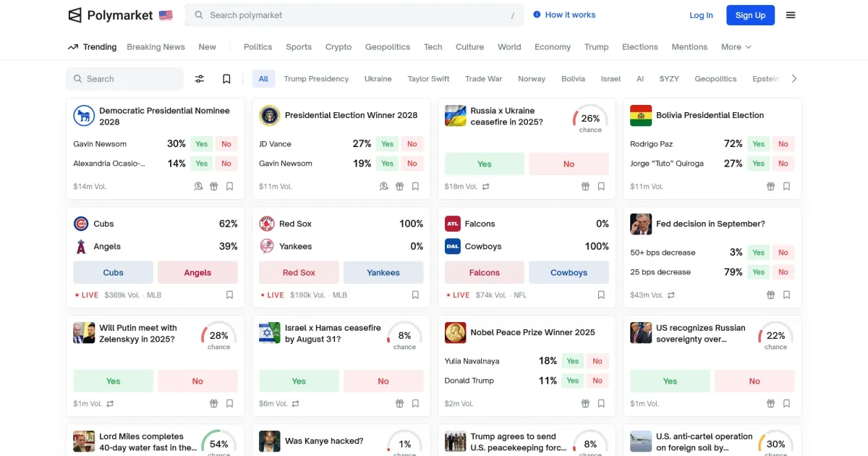Viewport: 868px width, 456px height.
Task: Bookmark the Red Sox vs Yankees game
Action: (x=416, y=295)
